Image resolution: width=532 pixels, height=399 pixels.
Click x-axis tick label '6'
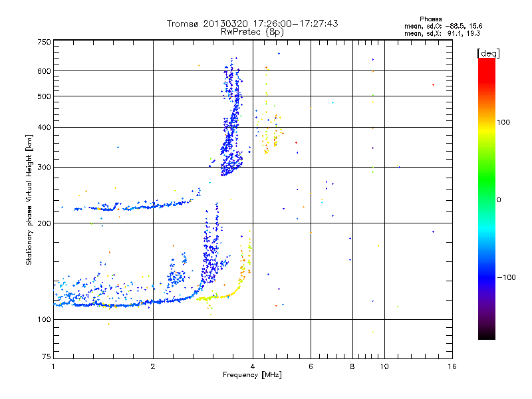tap(311, 366)
